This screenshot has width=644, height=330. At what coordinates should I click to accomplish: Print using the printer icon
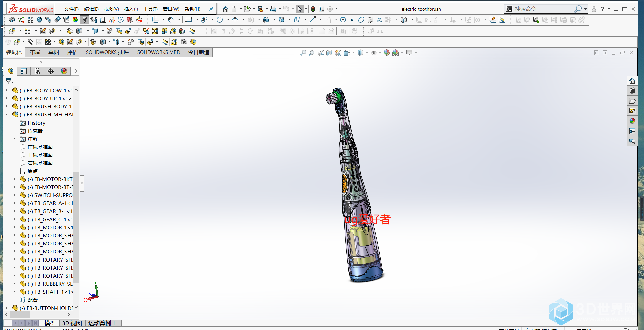pyautogui.click(x=273, y=9)
